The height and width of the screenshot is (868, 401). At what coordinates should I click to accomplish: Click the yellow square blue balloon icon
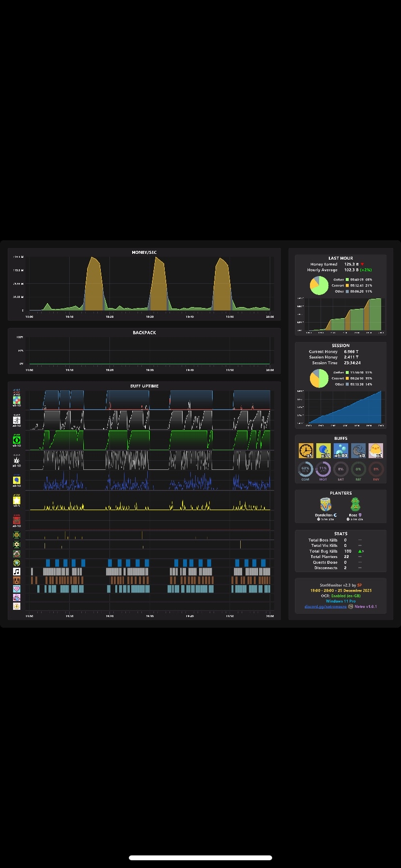(16, 480)
